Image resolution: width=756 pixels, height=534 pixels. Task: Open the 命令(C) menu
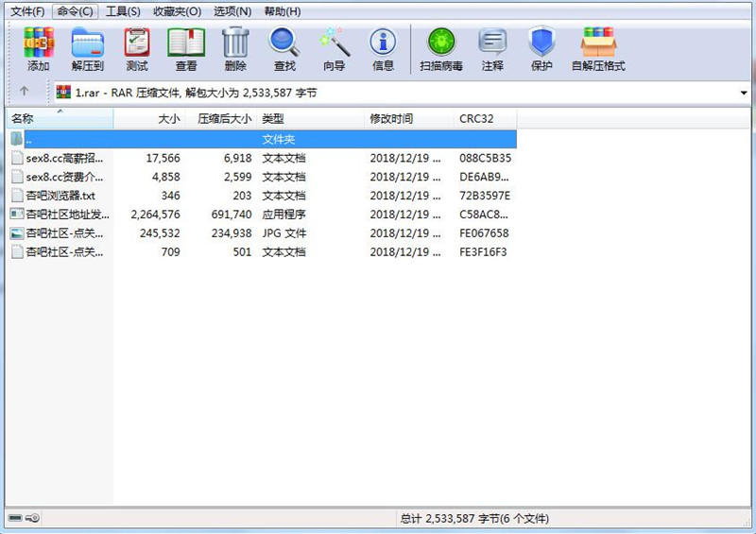tap(75, 11)
